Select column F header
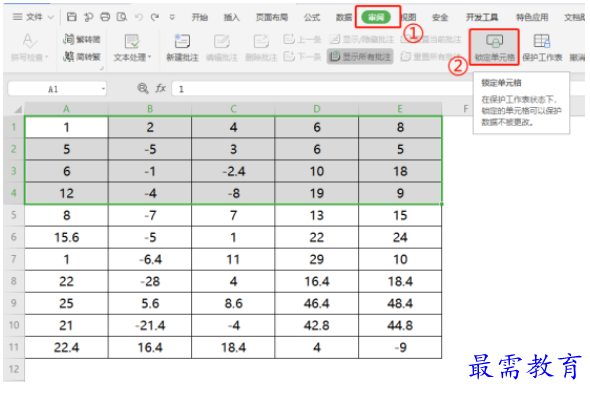Viewport: 590px width, 398px height. 466,109
